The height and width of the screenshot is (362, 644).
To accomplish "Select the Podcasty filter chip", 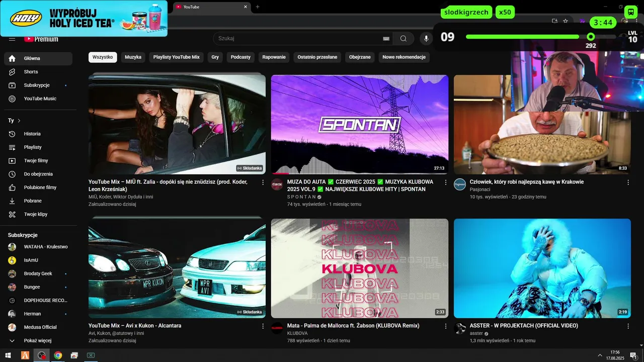I will pos(240,57).
